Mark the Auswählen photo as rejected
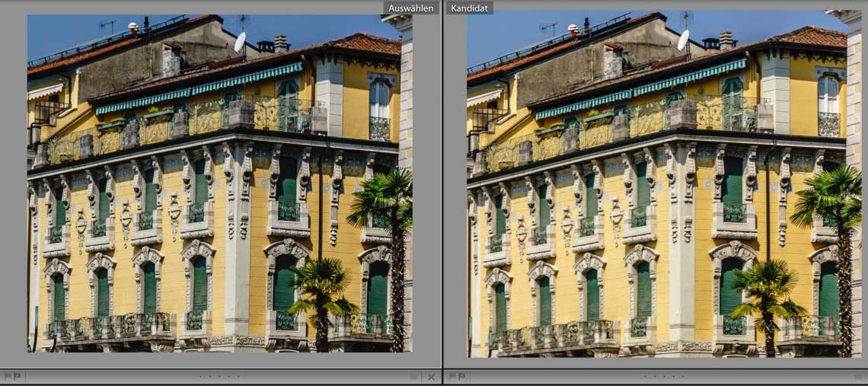The image size is (868, 386). click(x=18, y=376)
